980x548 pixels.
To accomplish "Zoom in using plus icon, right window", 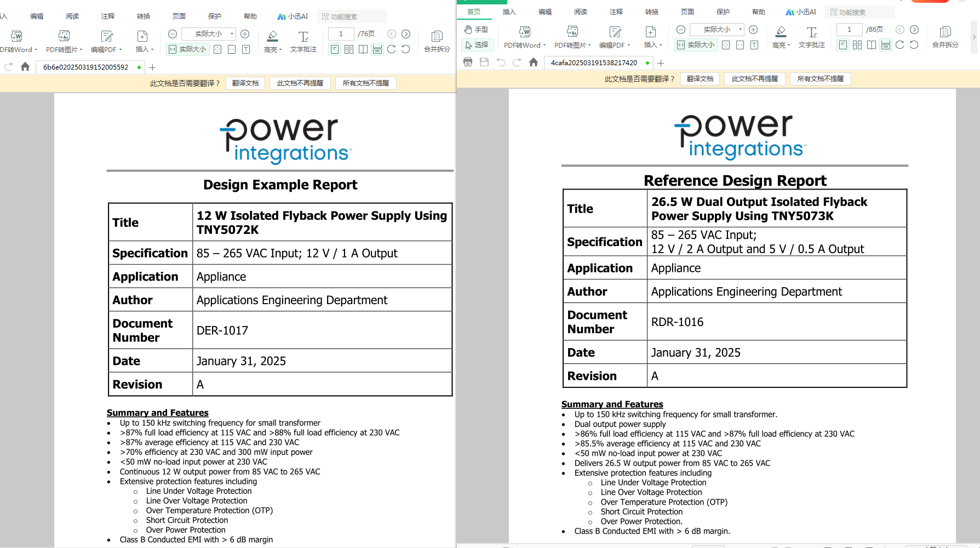I will click(753, 30).
